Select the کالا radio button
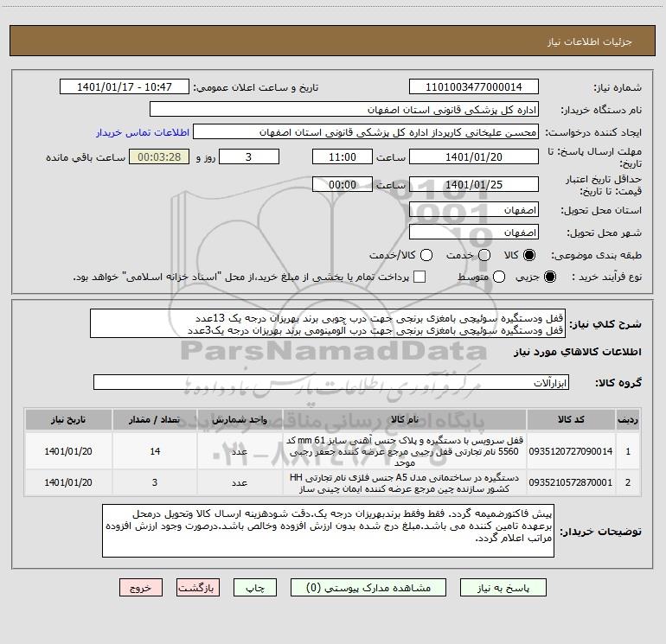 [x=529, y=255]
